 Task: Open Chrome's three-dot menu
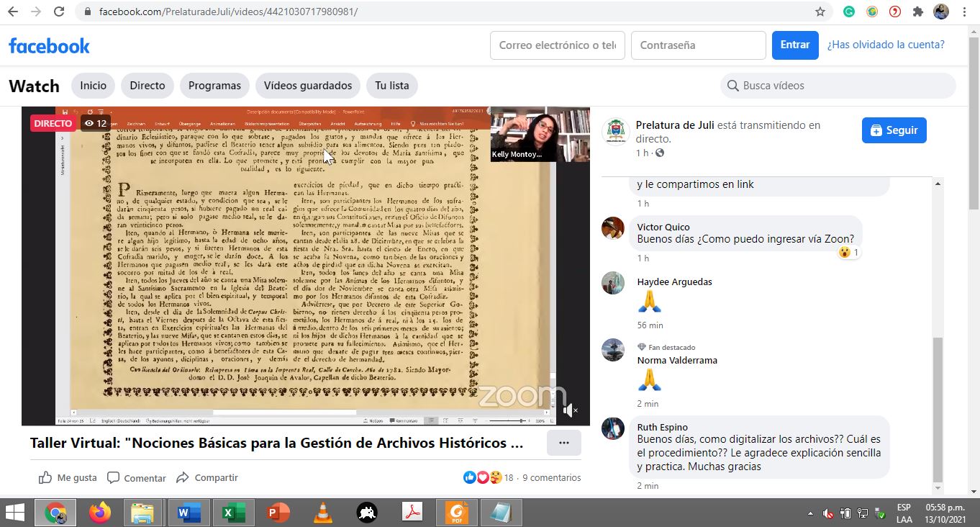pos(963,12)
